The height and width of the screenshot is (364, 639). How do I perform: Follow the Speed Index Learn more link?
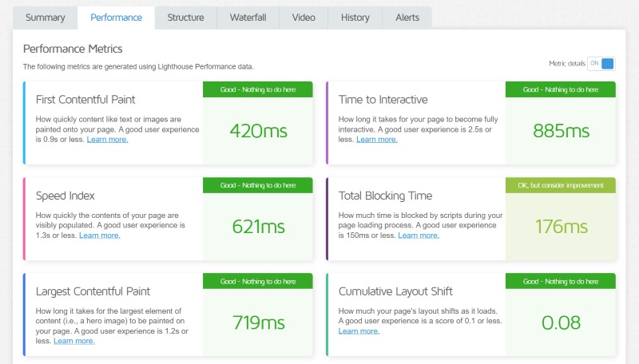[100, 235]
